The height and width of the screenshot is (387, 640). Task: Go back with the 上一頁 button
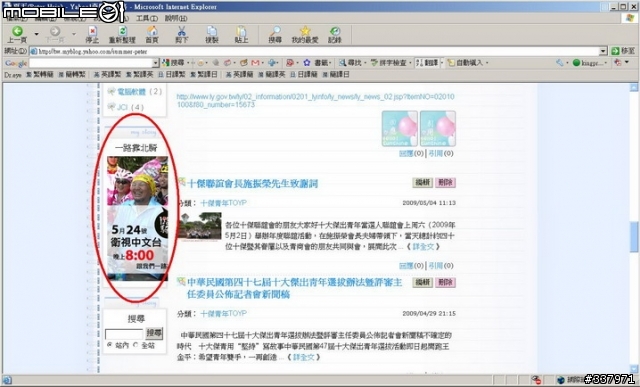coord(17,35)
